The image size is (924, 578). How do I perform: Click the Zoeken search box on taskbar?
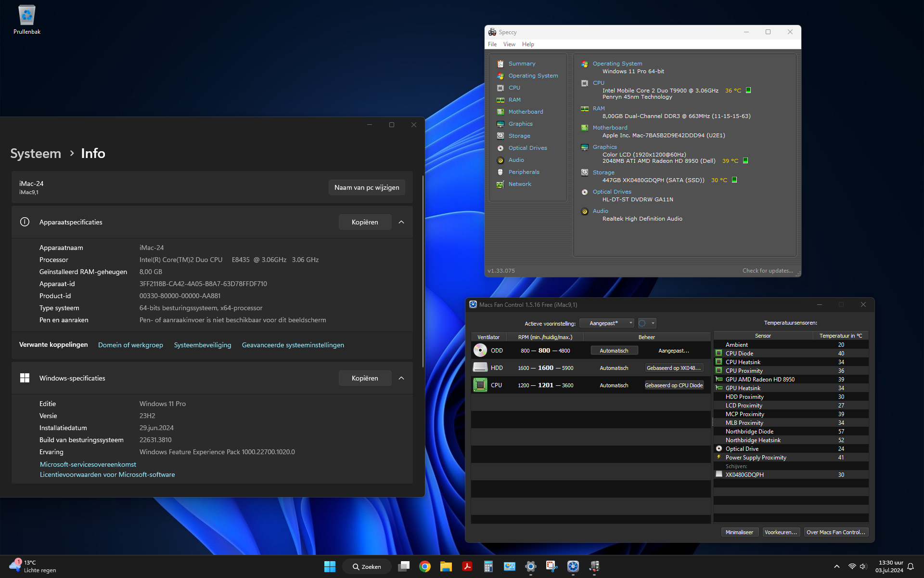tap(367, 566)
